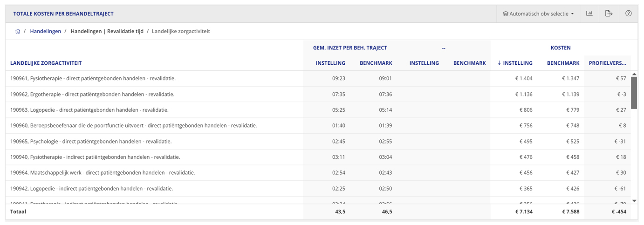Click the € 1.347 benchmark cost cell
This screenshot has width=644, height=225.
pos(570,78)
